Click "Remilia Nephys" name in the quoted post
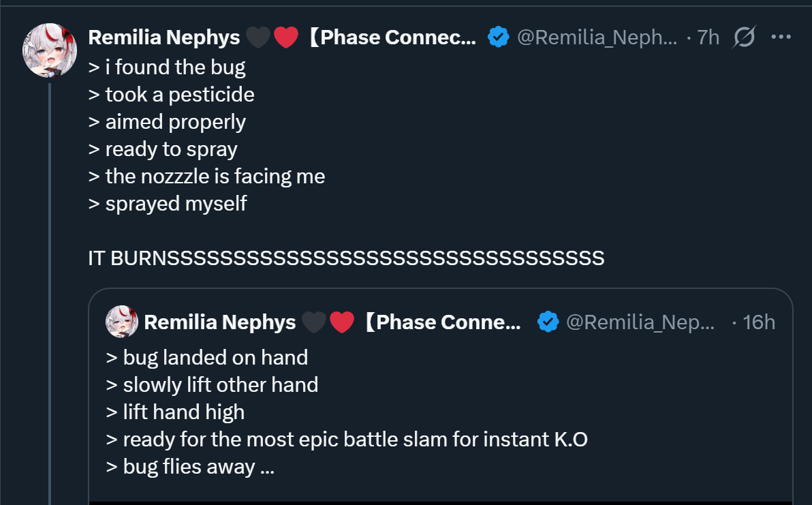The image size is (812, 505). click(x=220, y=322)
